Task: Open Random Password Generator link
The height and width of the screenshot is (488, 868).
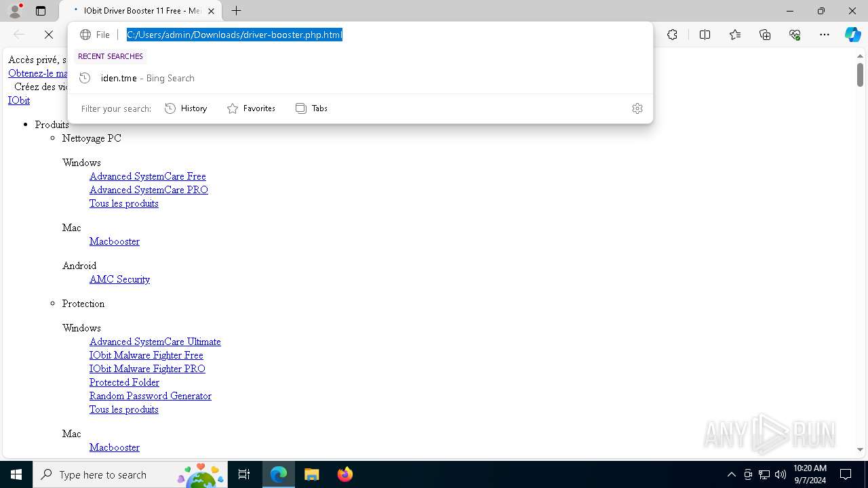Action: click(151, 396)
